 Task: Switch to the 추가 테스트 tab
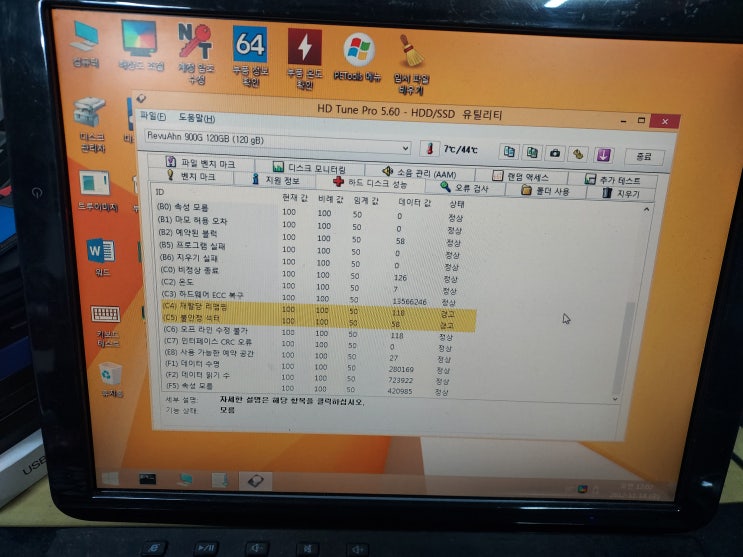pos(613,180)
